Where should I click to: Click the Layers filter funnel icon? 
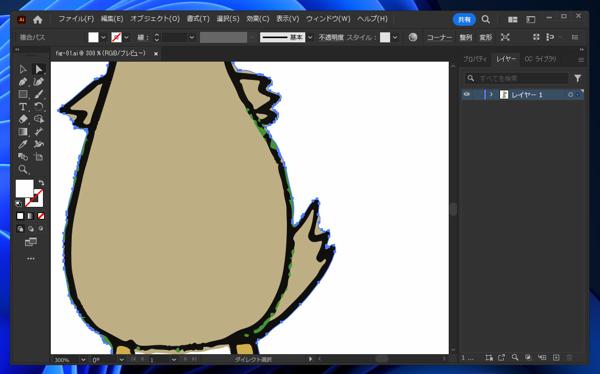577,78
